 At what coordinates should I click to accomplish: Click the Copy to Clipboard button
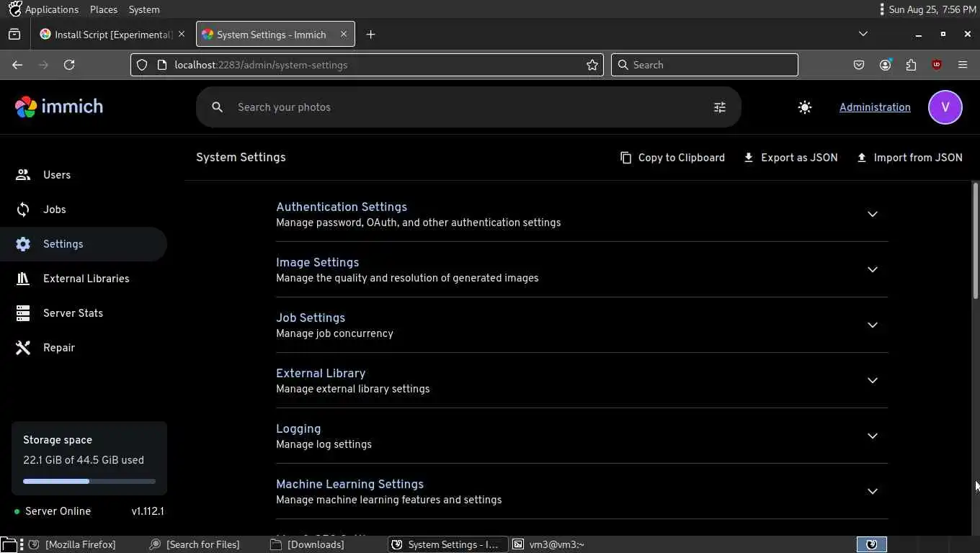(672, 158)
